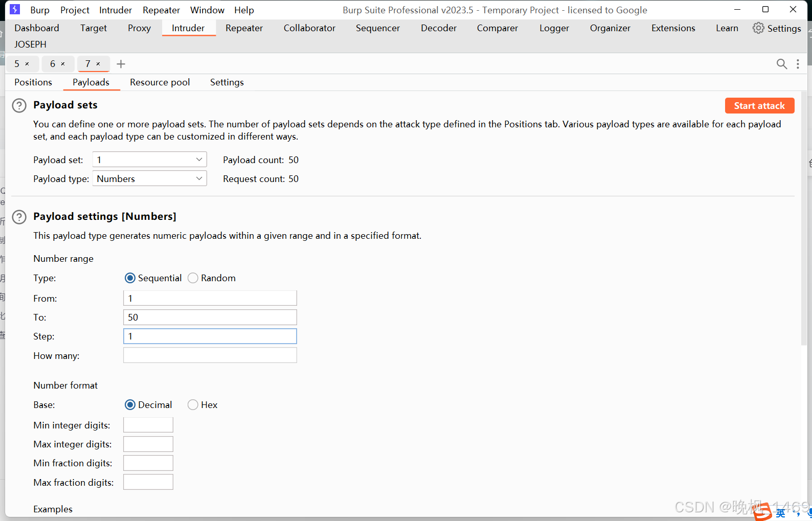Image resolution: width=812 pixels, height=521 pixels.
Task: Switch to the Learn tab
Action: [727, 28]
